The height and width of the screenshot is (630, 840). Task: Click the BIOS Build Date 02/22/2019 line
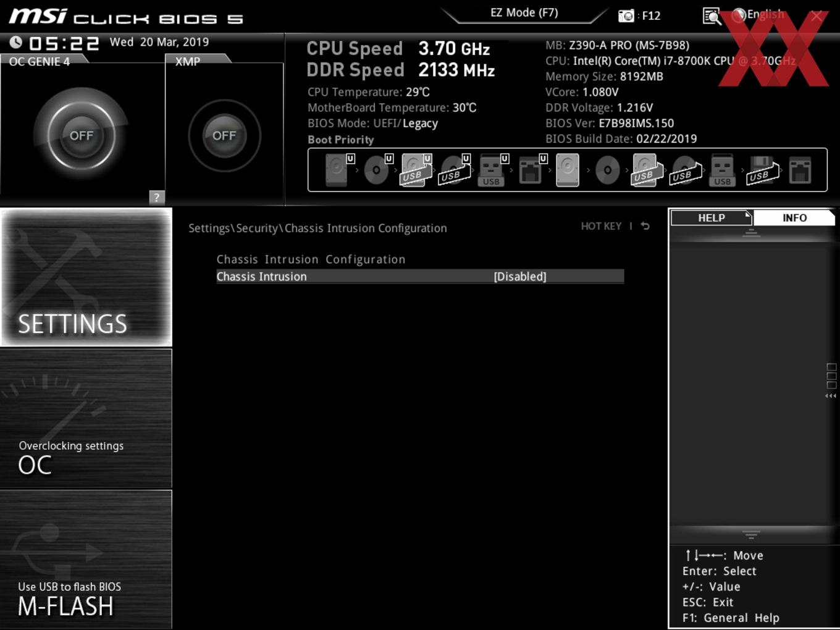621,139
